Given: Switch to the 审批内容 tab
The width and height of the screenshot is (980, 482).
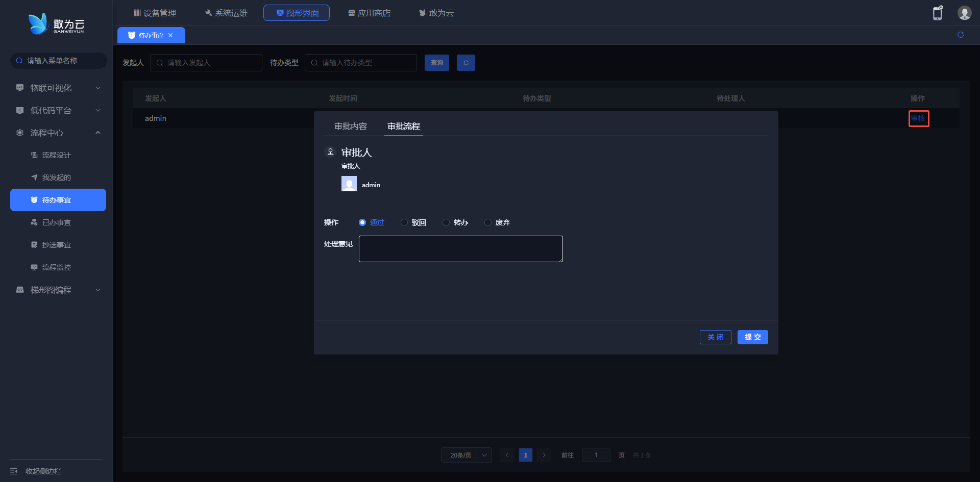Looking at the screenshot, I should tap(351, 126).
